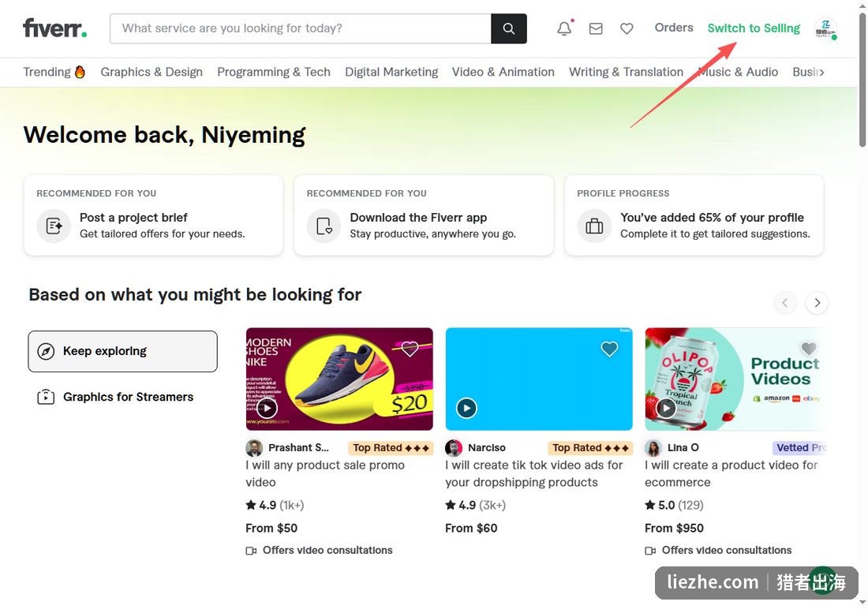Open Graphics & Design category
The height and width of the screenshot is (609, 868).
(x=152, y=72)
